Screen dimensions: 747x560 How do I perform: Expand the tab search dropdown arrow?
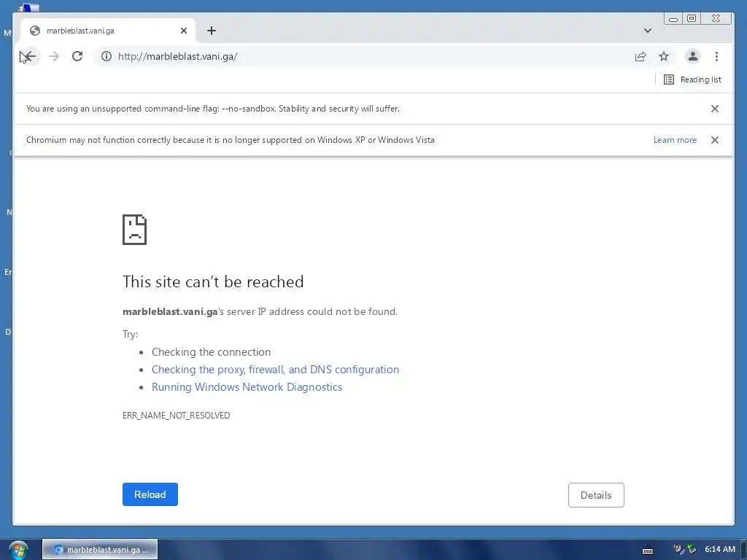coord(648,31)
